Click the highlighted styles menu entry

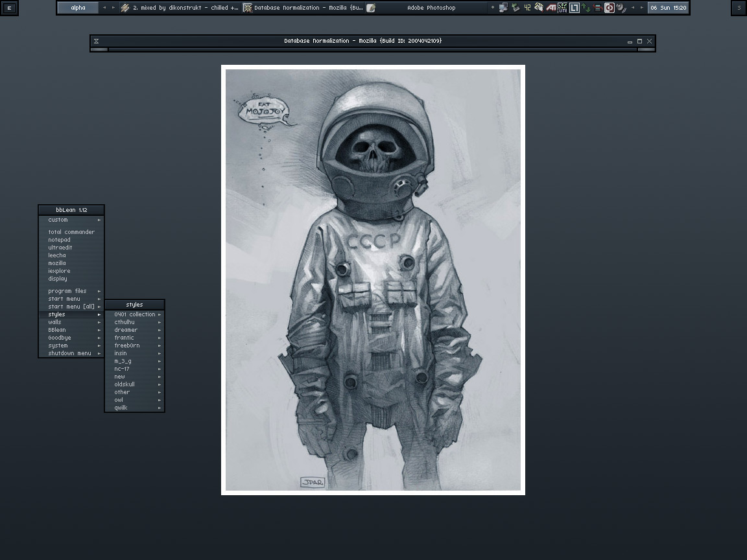pyautogui.click(x=71, y=314)
